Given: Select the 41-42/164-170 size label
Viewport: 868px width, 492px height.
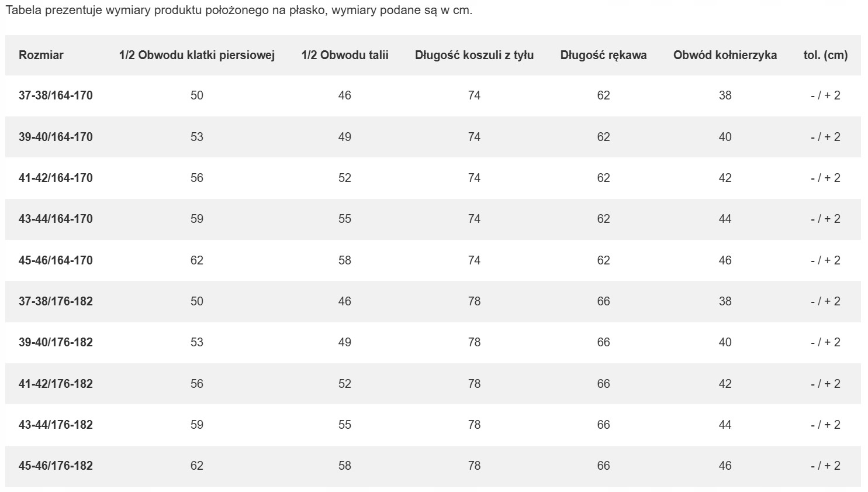Looking at the screenshot, I should coord(56,178).
